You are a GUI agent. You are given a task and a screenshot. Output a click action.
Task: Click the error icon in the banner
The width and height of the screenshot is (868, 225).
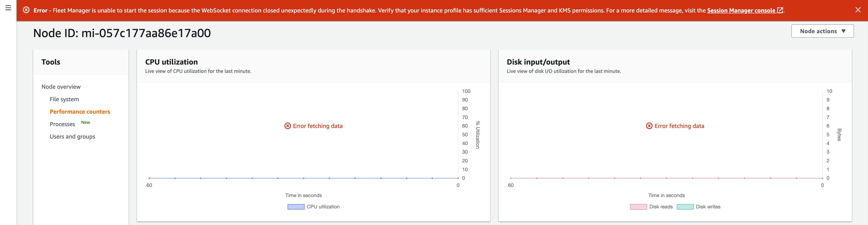pos(26,10)
